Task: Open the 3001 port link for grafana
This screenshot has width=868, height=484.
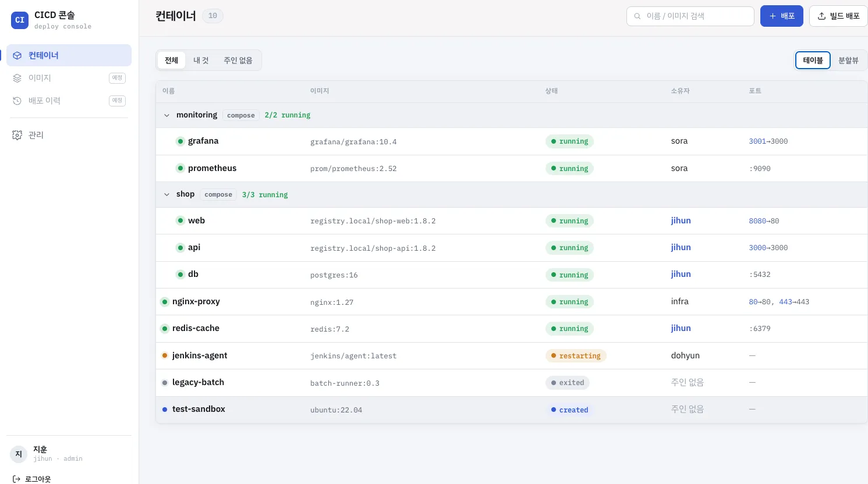Action: [x=757, y=141]
